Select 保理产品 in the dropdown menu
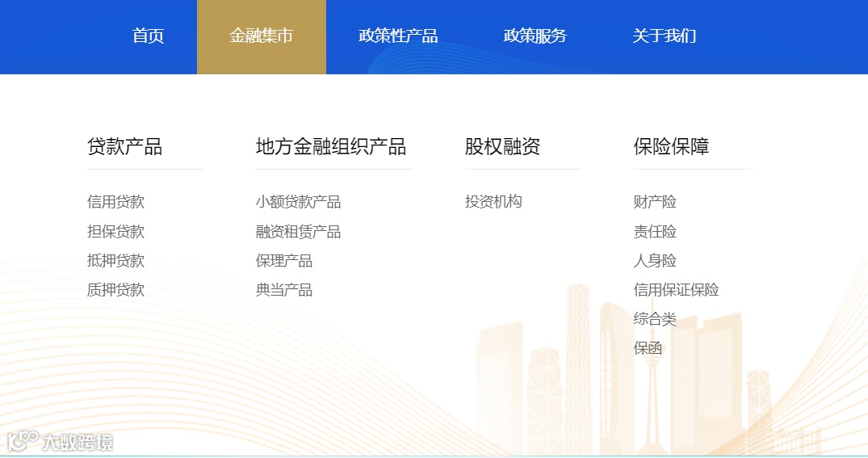 (284, 260)
